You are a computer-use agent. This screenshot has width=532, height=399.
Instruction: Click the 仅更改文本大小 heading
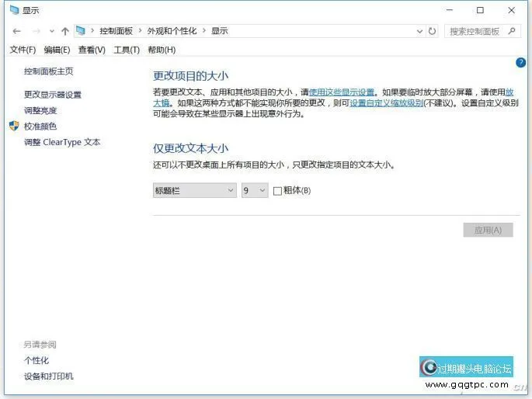pos(190,148)
